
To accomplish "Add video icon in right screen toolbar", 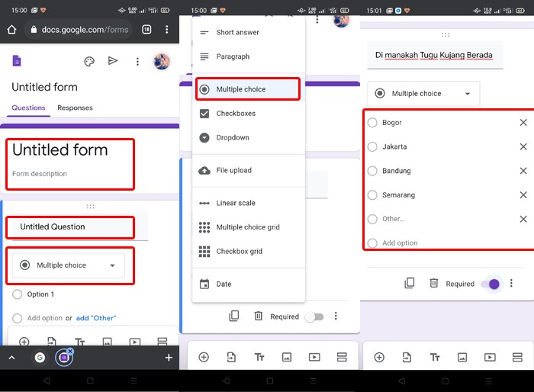I will [490, 357].
